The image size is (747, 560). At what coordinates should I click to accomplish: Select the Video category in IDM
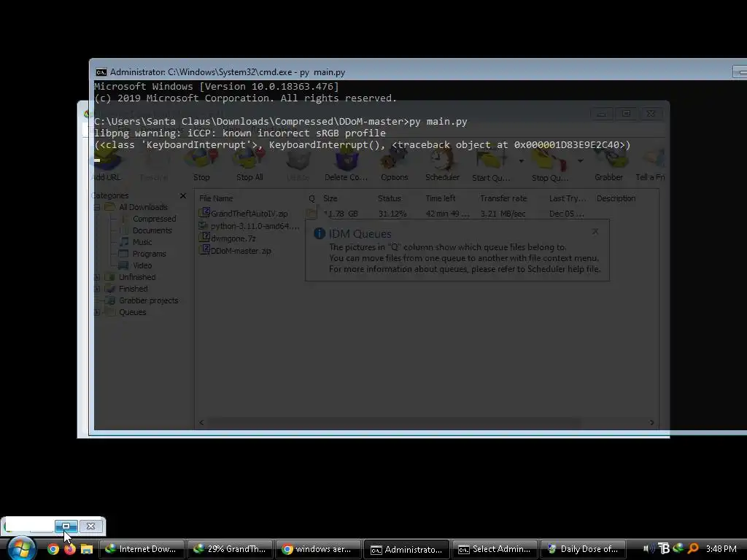pos(142,265)
